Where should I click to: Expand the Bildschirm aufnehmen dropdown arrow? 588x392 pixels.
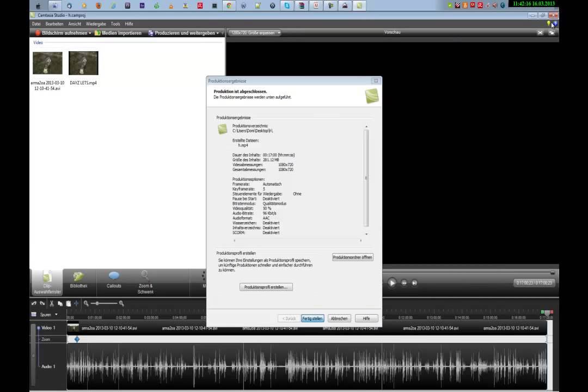tap(90, 33)
